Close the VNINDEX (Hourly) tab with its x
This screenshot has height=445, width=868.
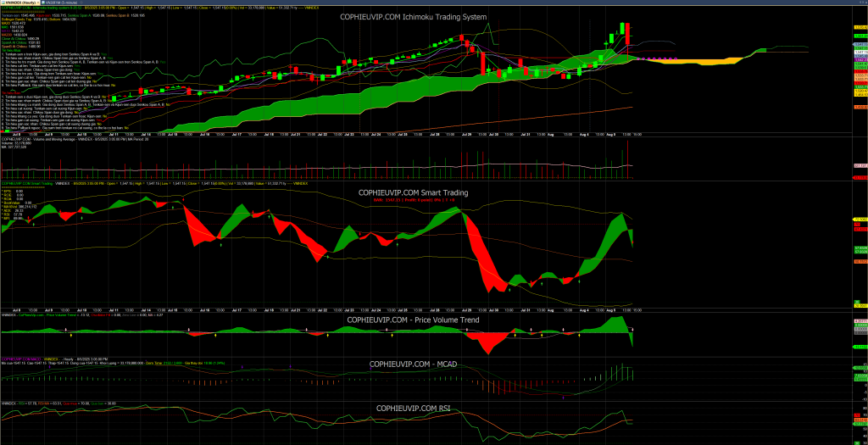38,3
